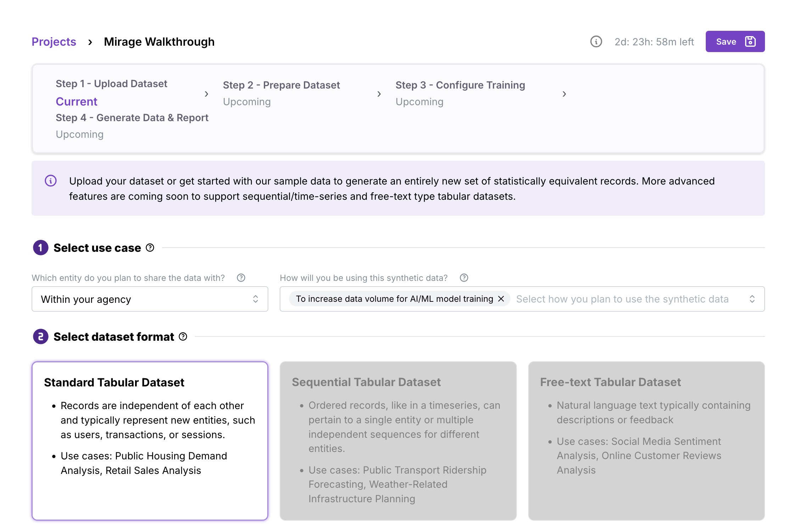The width and height of the screenshot is (799, 532).
Task: Click the synthetic data usage placeholder field
Action: click(622, 299)
